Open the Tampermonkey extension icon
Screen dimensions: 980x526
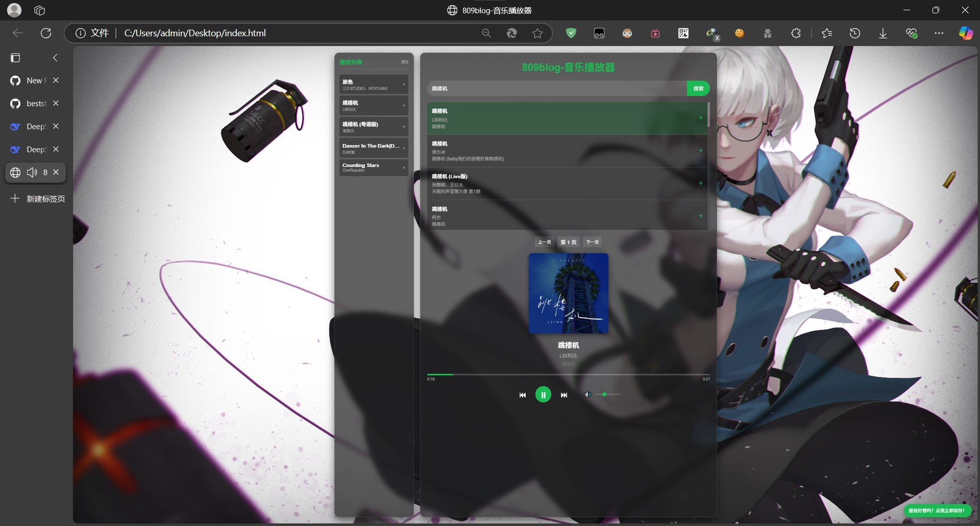[599, 33]
